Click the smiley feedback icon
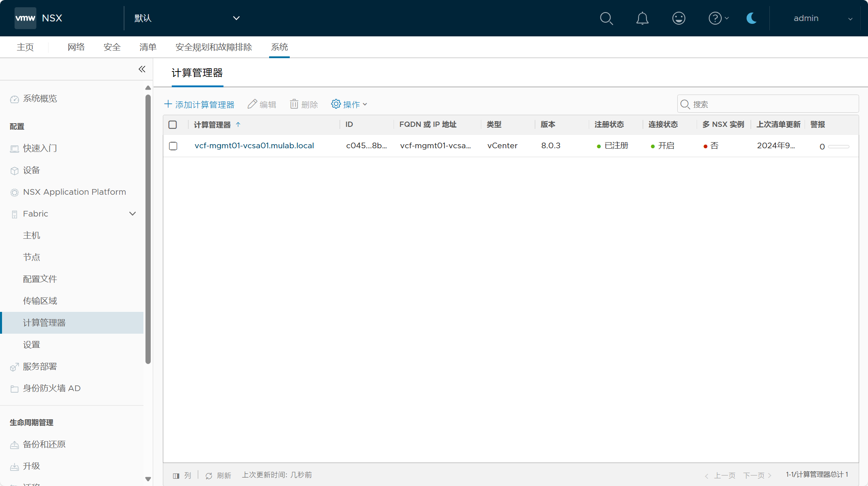 point(678,19)
